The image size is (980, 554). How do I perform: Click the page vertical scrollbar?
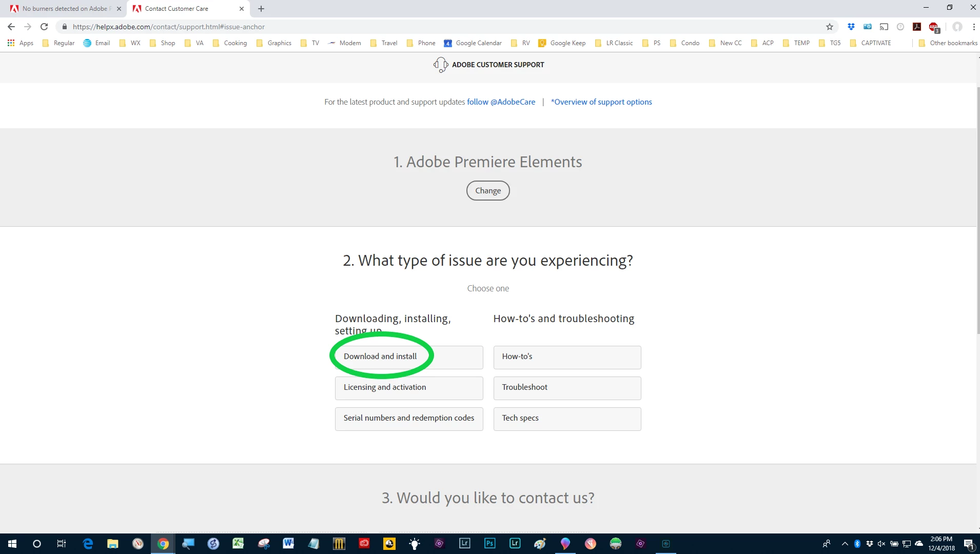tap(978, 210)
